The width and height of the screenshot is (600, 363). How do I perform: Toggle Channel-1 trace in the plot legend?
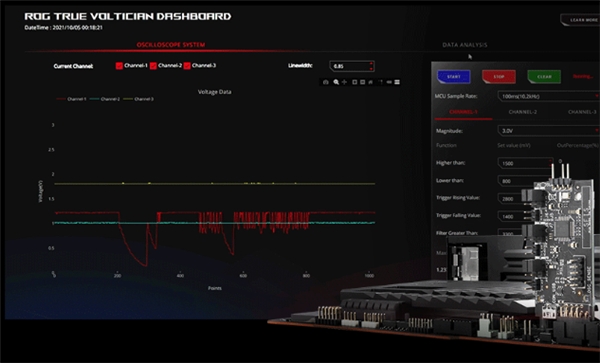pos(72,99)
